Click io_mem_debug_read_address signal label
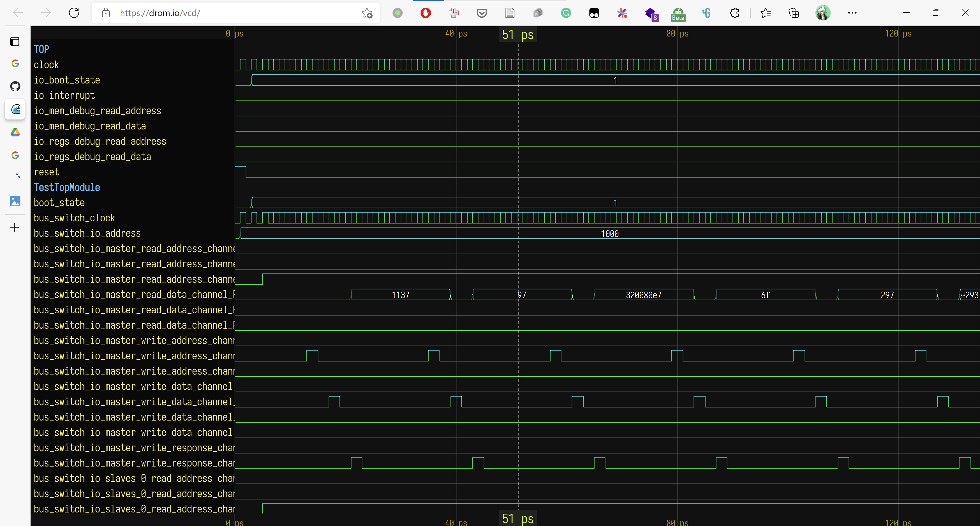Screen dimensions: 980x526 click(97, 111)
